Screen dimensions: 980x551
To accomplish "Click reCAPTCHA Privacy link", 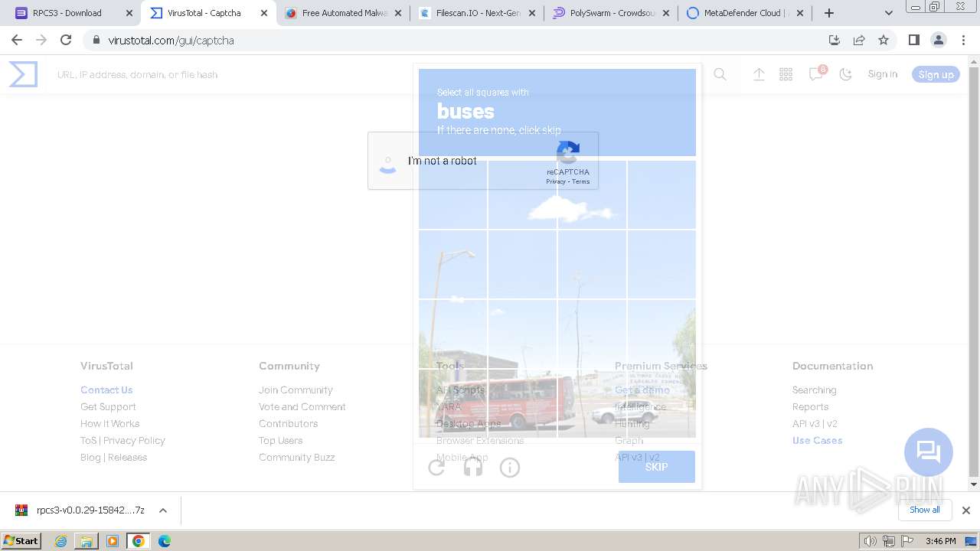I will [x=556, y=181].
